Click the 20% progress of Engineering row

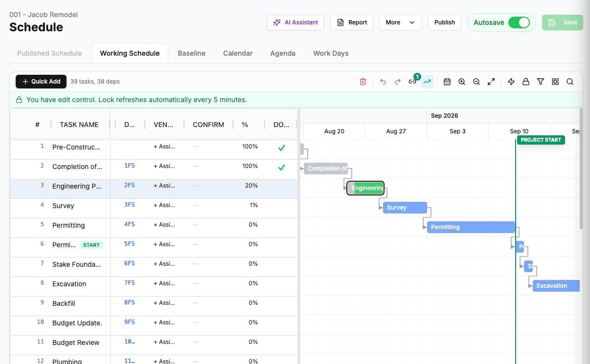[x=251, y=186]
